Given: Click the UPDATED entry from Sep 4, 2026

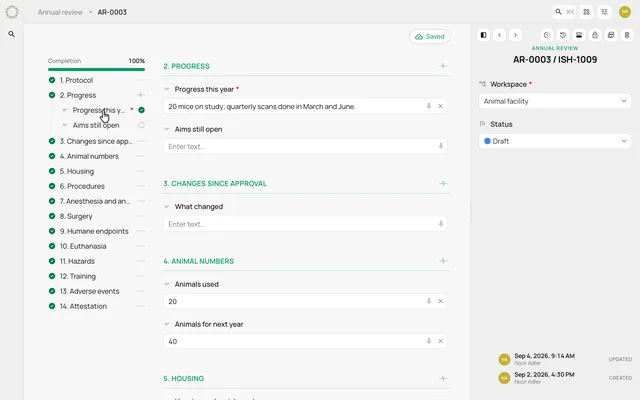Looking at the screenshot, I should [x=565, y=359].
